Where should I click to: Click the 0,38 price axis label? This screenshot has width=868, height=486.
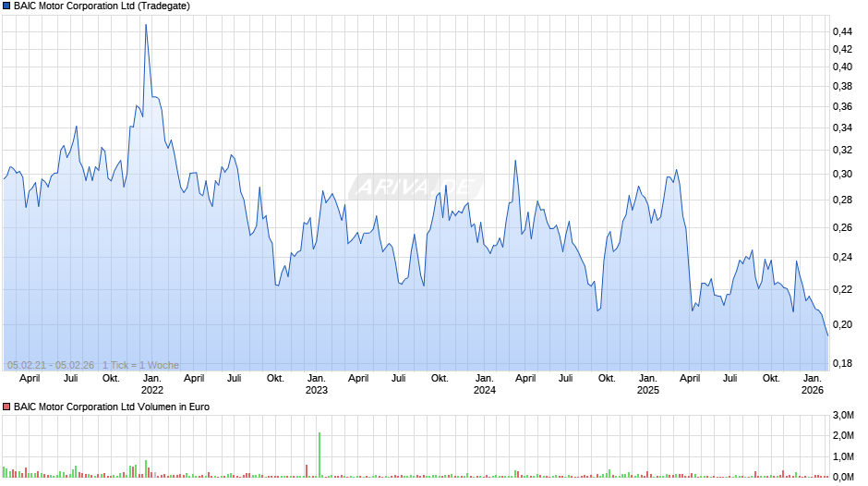click(x=842, y=87)
